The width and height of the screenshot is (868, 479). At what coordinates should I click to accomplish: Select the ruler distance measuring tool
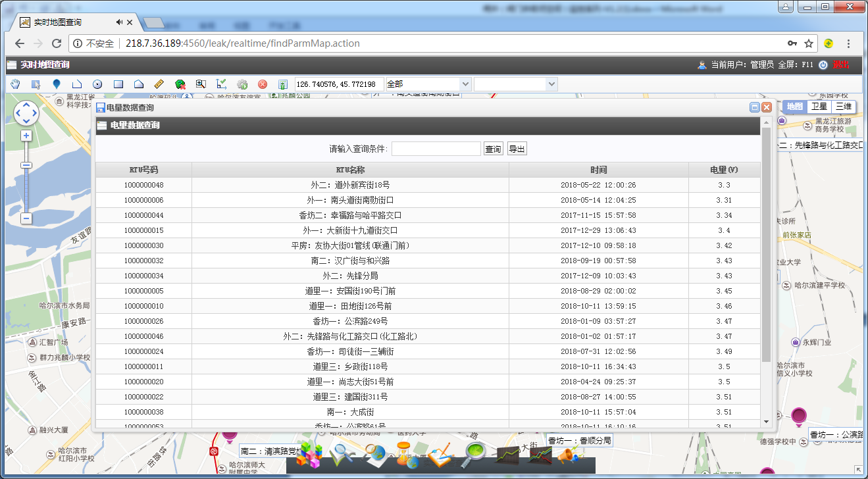(159, 84)
